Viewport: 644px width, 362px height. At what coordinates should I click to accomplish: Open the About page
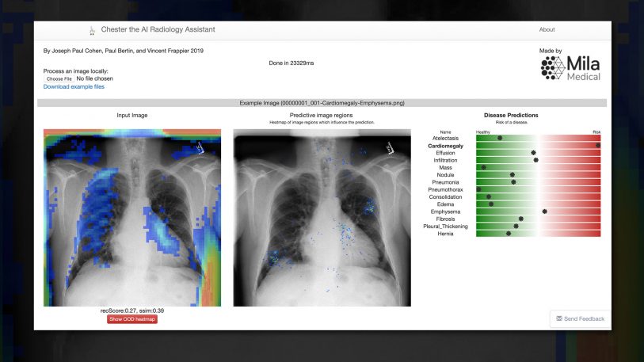(547, 30)
